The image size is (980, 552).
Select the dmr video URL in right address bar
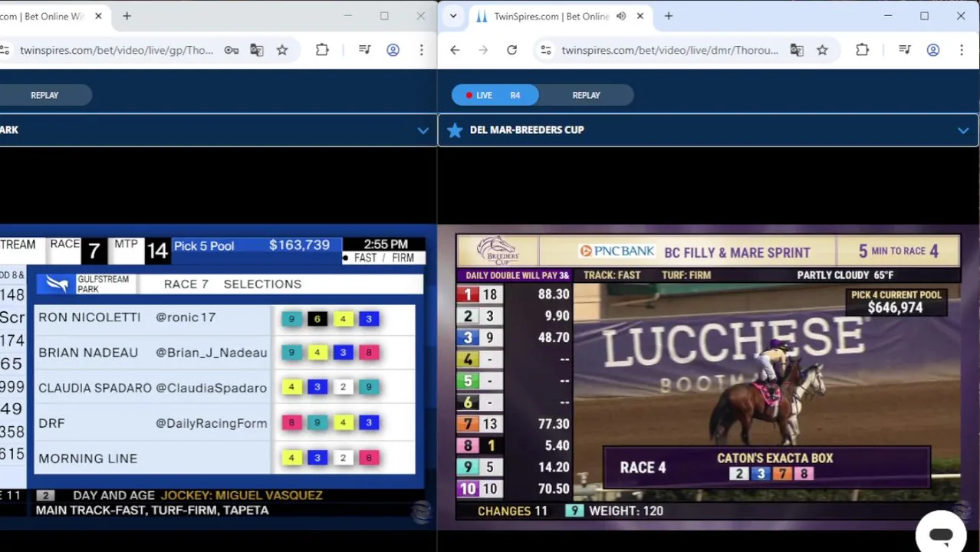point(669,51)
